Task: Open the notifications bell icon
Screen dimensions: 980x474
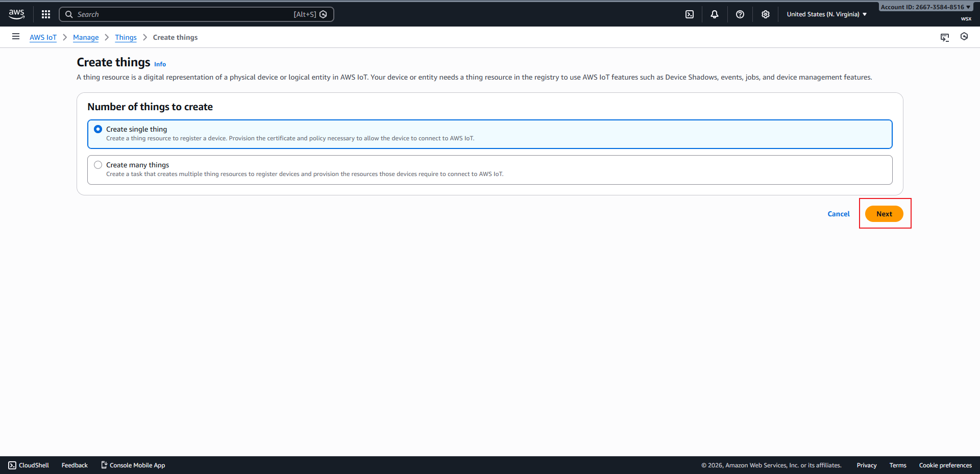Action: coord(715,14)
